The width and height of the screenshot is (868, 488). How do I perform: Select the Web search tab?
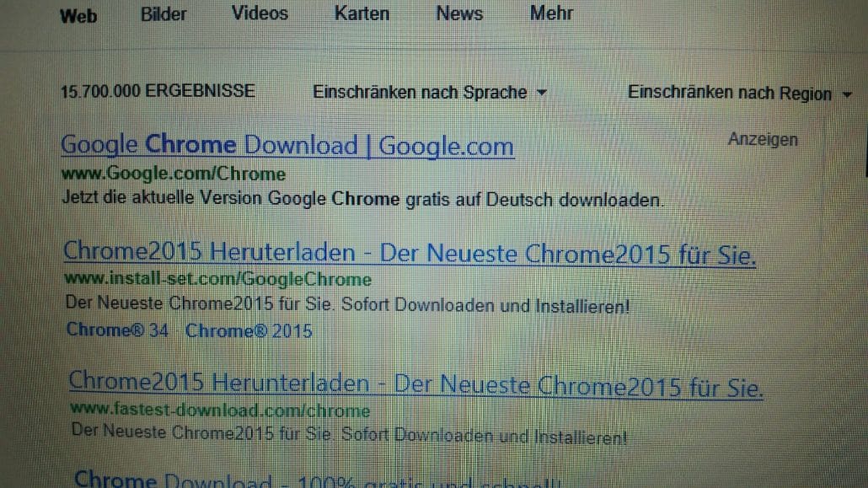point(78,15)
